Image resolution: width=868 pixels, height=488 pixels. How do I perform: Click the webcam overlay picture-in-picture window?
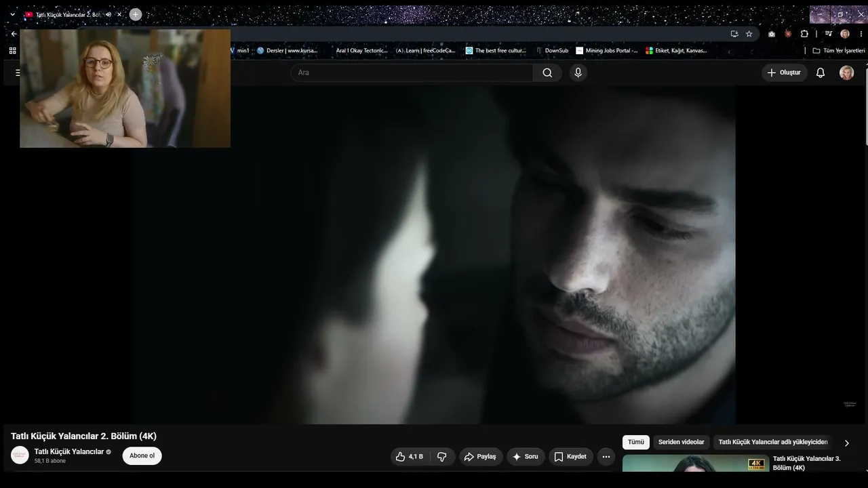pyautogui.click(x=125, y=88)
